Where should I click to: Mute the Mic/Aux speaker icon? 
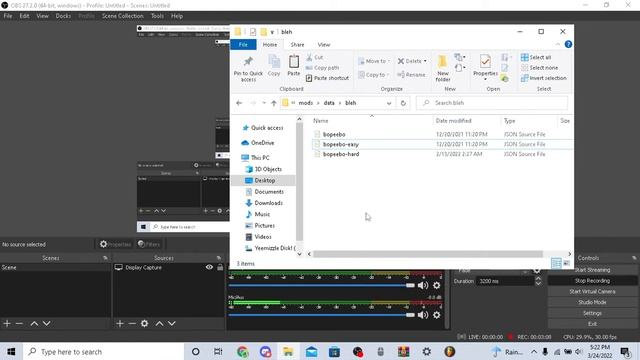coord(423,315)
